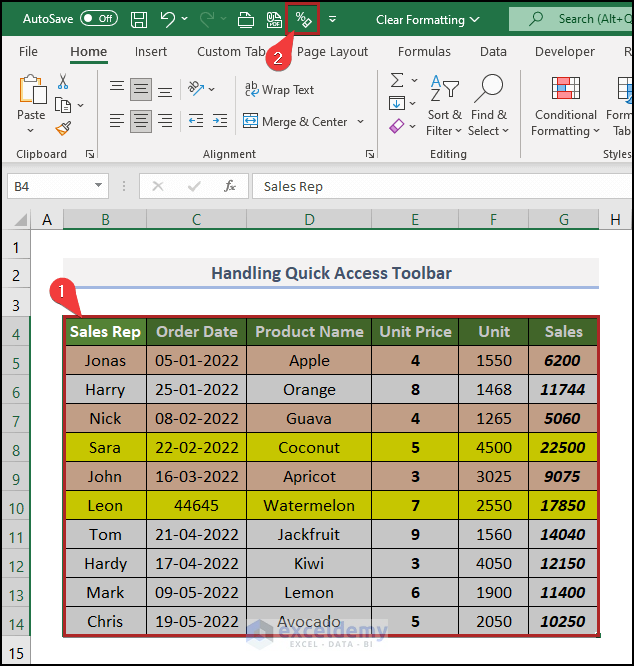
Task: Expand the Paste options arrow
Action: (x=31, y=131)
